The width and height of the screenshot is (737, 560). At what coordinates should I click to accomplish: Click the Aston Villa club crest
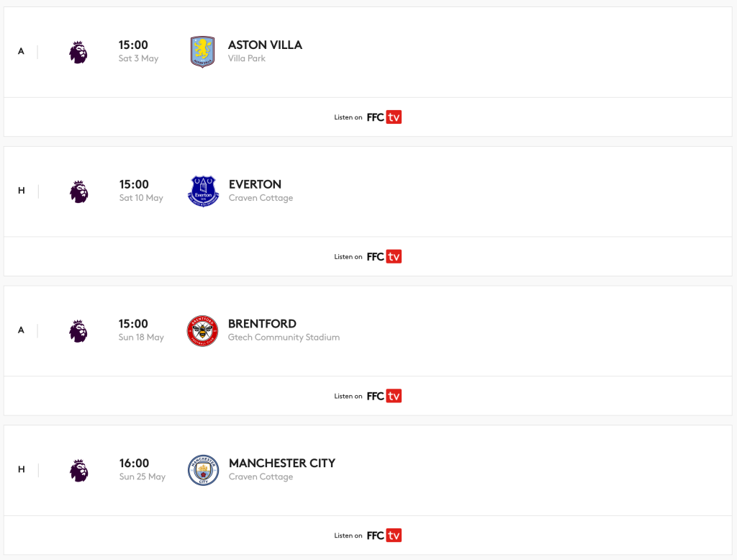202,52
